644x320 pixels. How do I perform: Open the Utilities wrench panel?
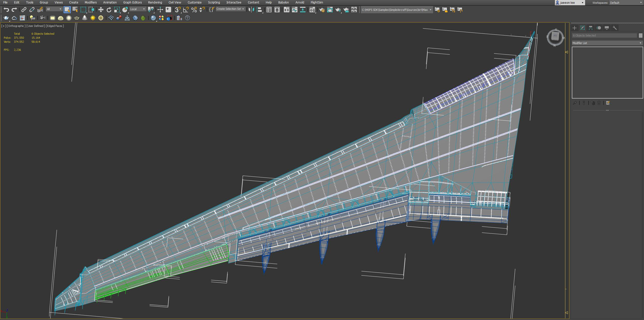pyautogui.click(x=615, y=28)
